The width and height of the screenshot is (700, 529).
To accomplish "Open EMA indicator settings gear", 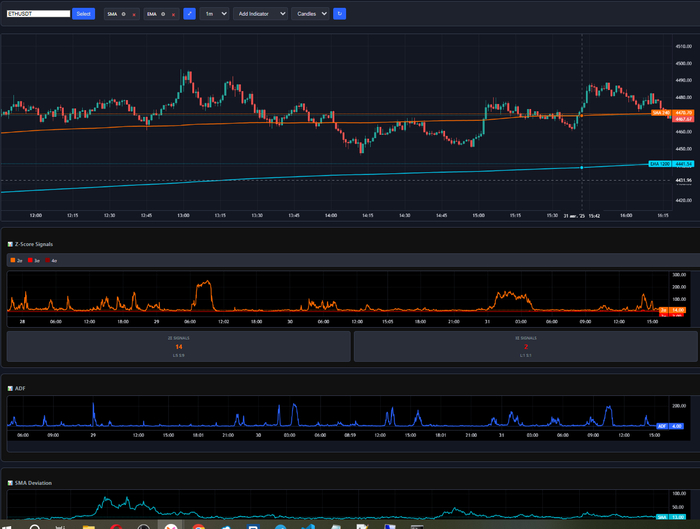I will tap(163, 14).
